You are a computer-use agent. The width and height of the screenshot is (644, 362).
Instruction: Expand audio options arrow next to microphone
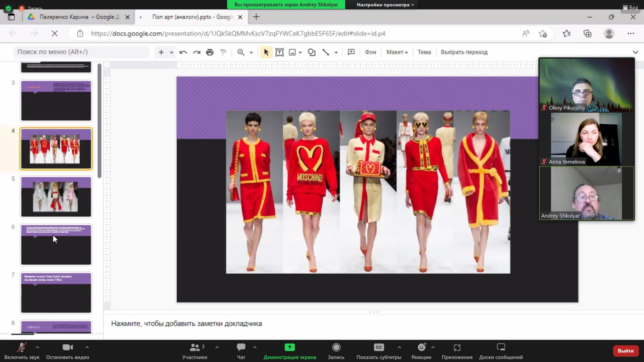click(x=37, y=347)
